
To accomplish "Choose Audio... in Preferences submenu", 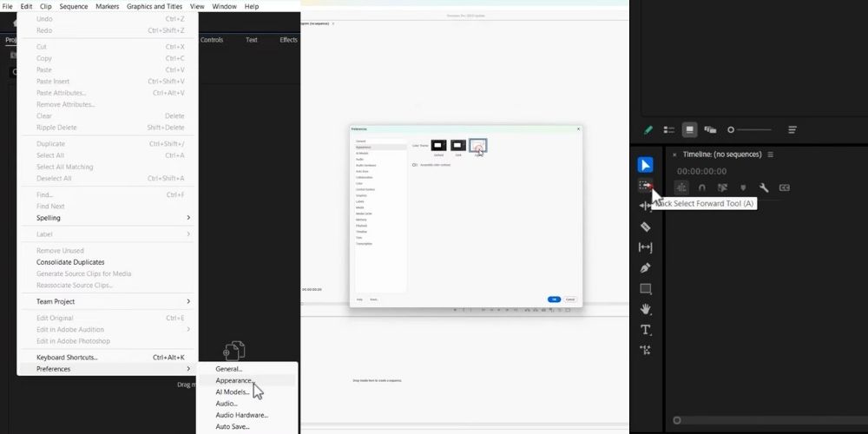I will pyautogui.click(x=247, y=404).
